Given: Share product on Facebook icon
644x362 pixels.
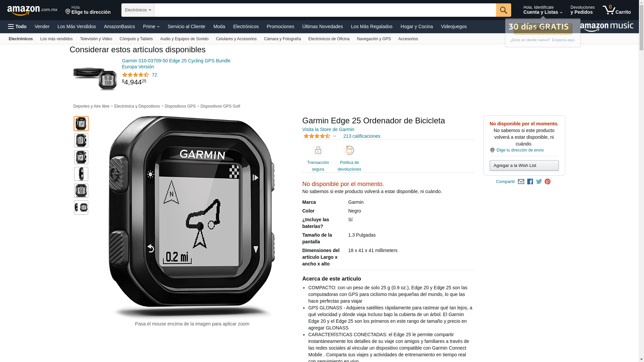Looking at the screenshot, I should point(530,182).
